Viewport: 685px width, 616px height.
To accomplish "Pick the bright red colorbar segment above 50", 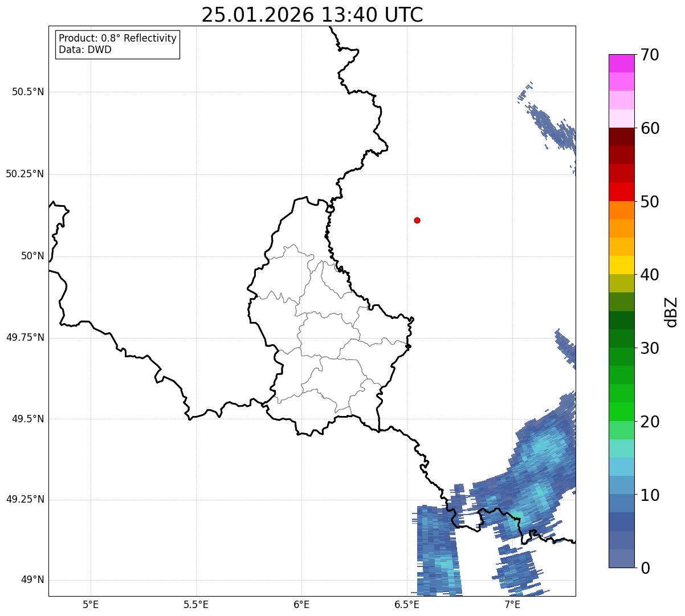I will (x=621, y=191).
